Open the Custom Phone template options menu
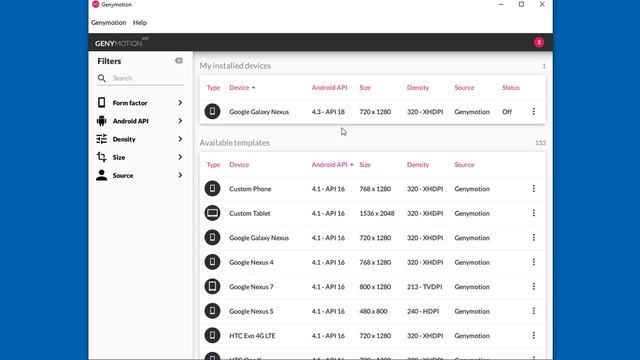Screen dimensions: 640x360 coord(533,189)
